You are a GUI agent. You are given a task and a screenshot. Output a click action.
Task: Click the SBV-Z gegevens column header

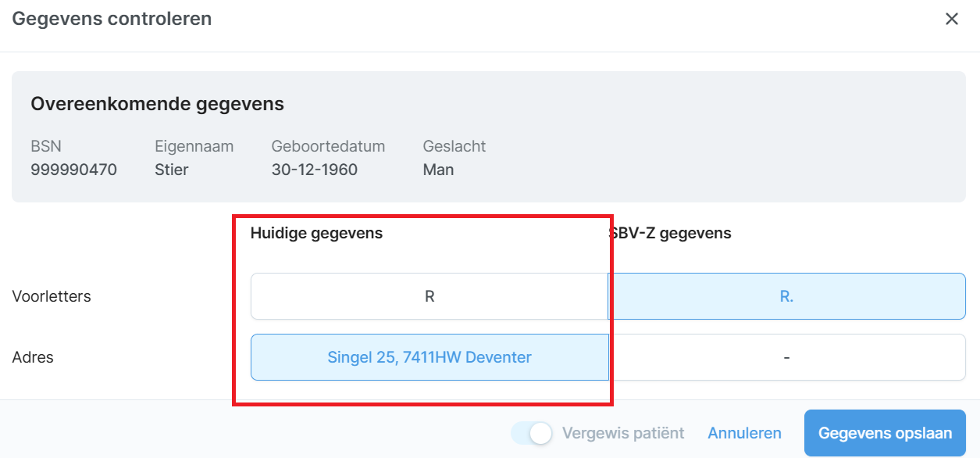point(672,233)
